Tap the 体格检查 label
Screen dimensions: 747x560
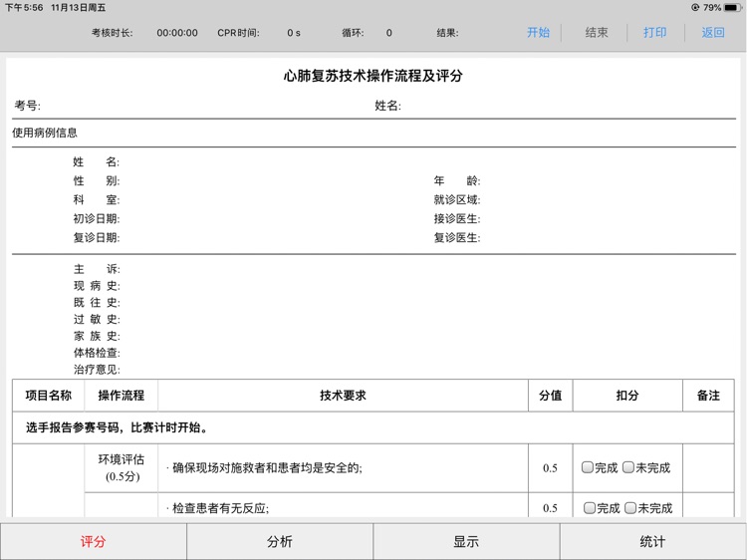click(x=97, y=353)
